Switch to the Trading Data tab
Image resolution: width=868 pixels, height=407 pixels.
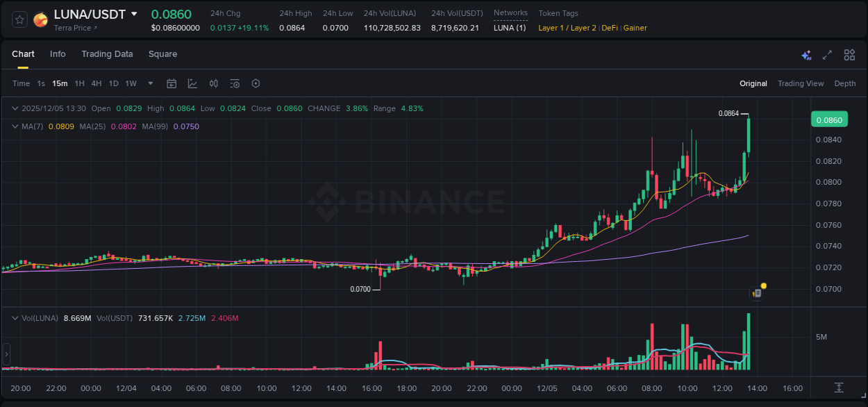(107, 53)
